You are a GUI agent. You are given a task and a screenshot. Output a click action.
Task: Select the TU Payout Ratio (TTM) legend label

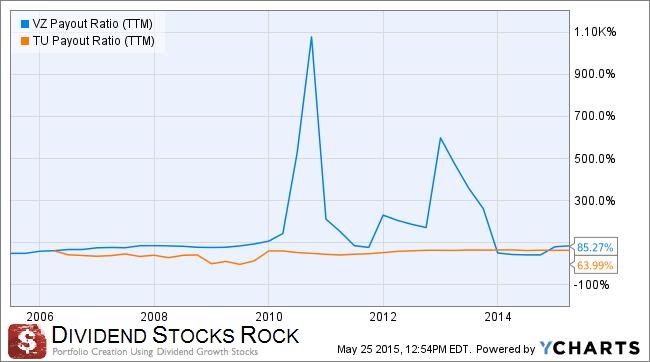click(94, 41)
